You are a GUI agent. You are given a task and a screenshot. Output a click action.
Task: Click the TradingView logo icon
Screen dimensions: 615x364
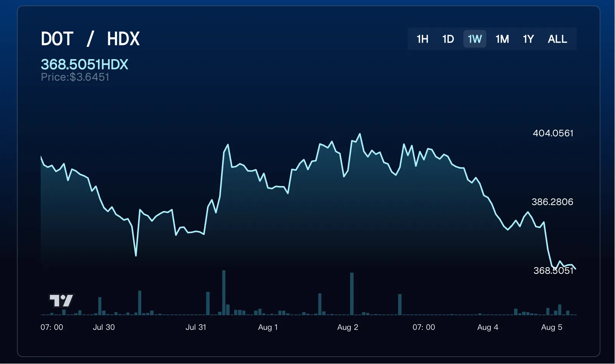(x=61, y=300)
